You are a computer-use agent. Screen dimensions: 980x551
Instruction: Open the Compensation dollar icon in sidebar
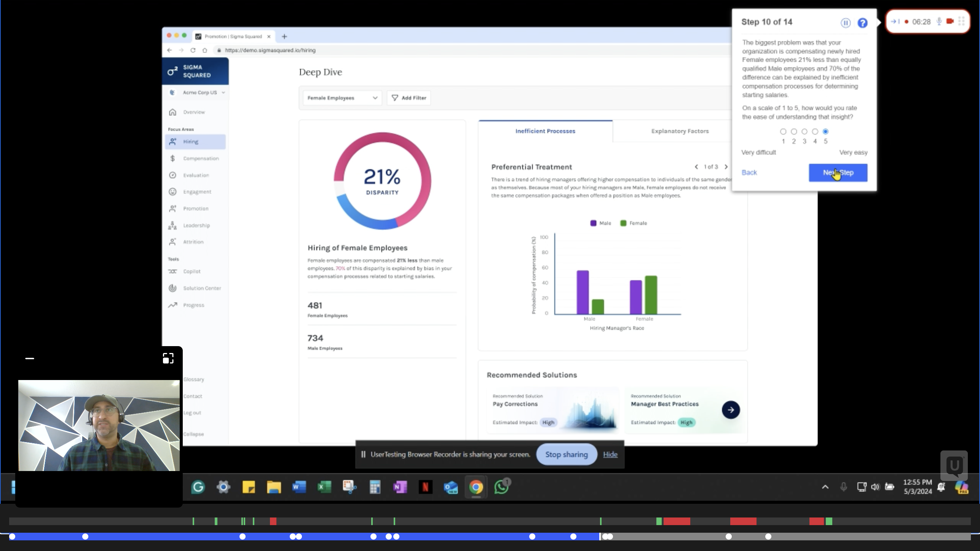[x=172, y=158]
